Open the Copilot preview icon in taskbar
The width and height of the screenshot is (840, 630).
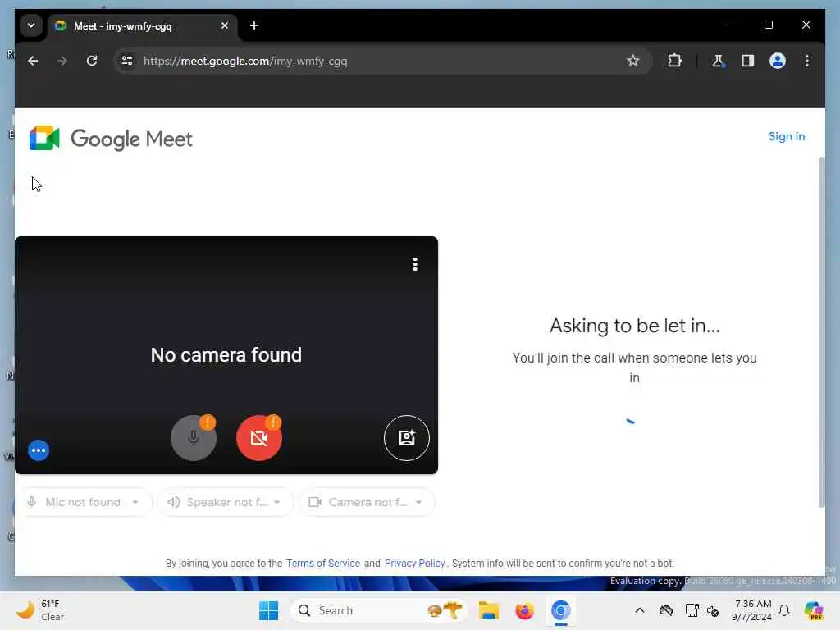click(814, 610)
